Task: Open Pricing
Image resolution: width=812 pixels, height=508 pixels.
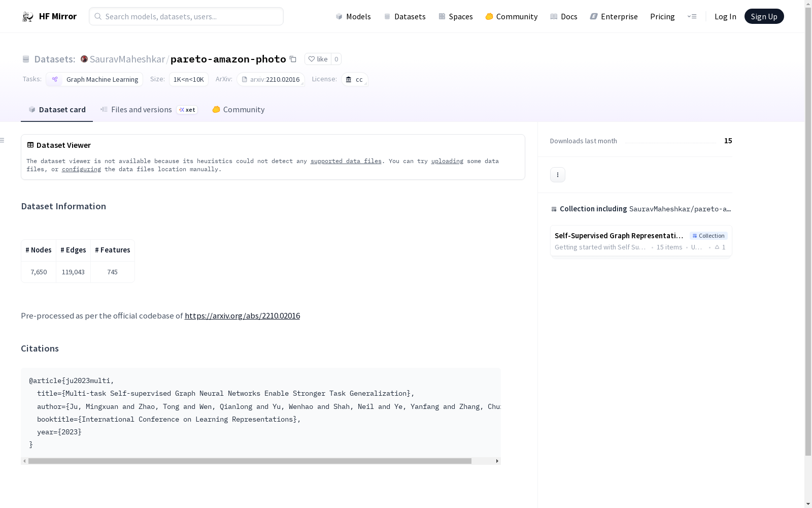Action: click(x=662, y=16)
